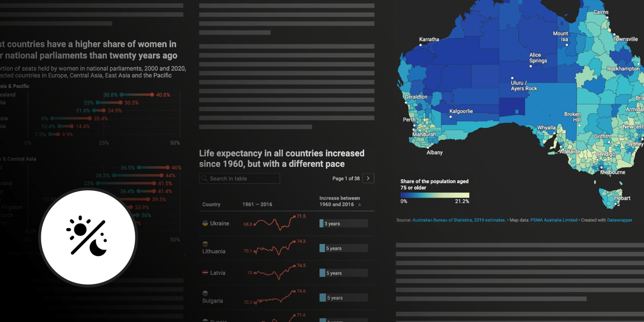
Task: Click the magnifier icon in table search
Action: click(x=204, y=179)
